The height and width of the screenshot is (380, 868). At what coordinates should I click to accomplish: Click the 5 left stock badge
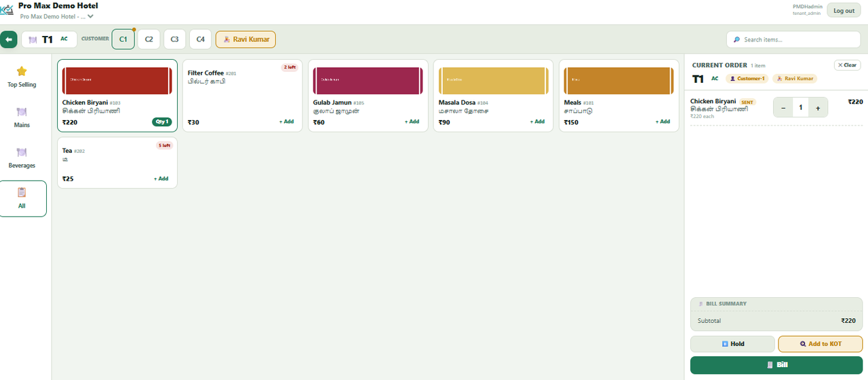coord(165,145)
